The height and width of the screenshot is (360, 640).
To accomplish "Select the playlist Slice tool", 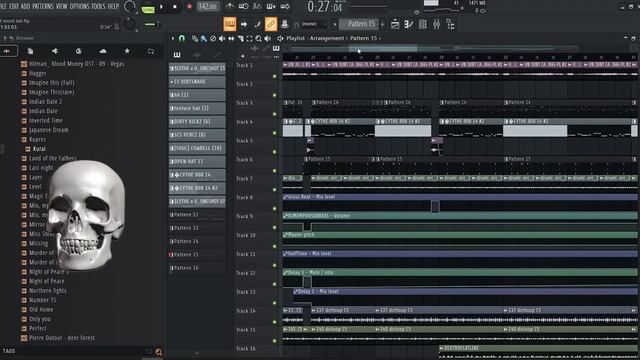I will 240,38.
